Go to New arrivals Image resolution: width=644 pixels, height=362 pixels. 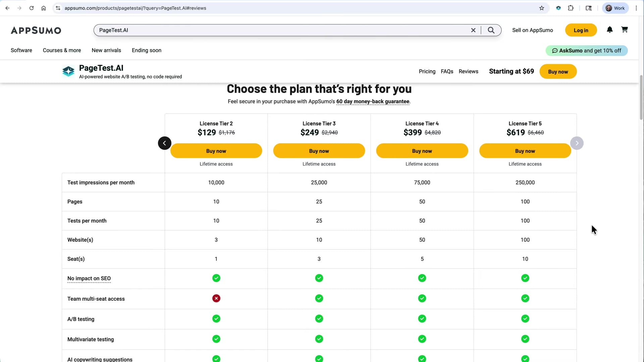click(106, 50)
